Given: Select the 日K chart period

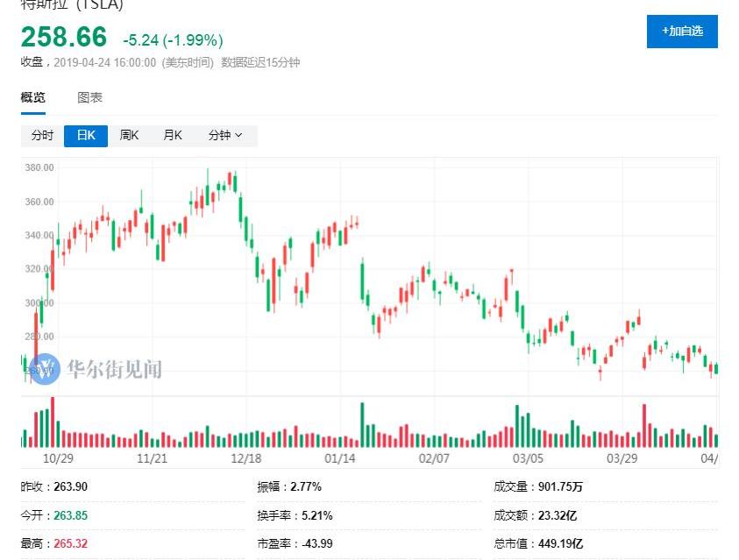Looking at the screenshot, I should point(86,136).
